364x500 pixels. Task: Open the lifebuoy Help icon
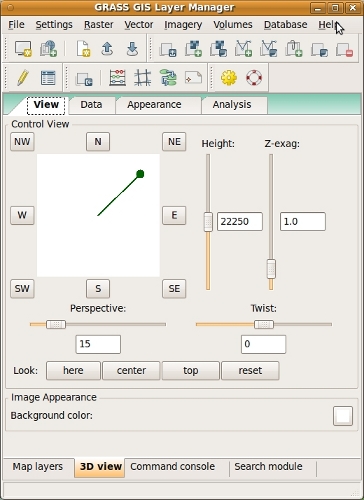point(254,78)
